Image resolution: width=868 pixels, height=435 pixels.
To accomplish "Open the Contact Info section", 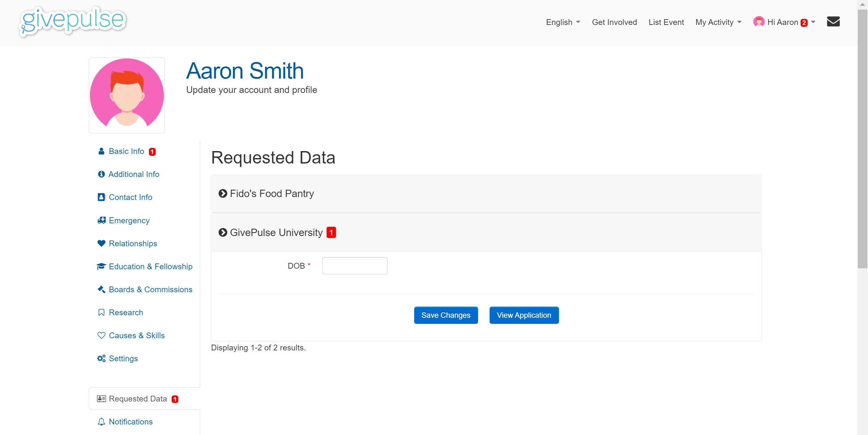I will (x=130, y=197).
